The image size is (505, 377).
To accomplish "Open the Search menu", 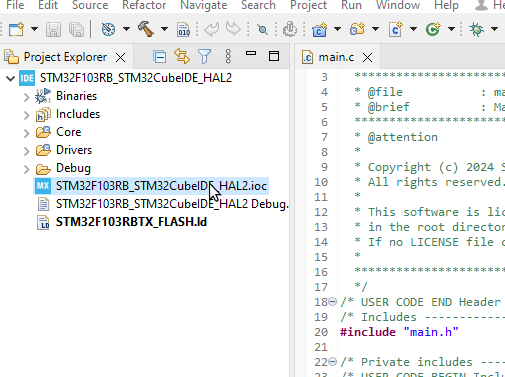I will 258,5.
